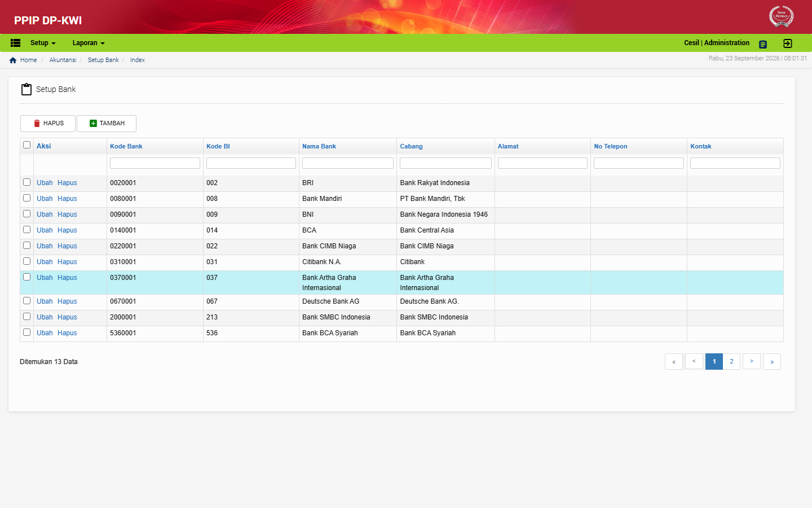The image size is (812, 508).
Task: Click Hapus for the Bank CIMB Niaga row
Action: point(67,246)
